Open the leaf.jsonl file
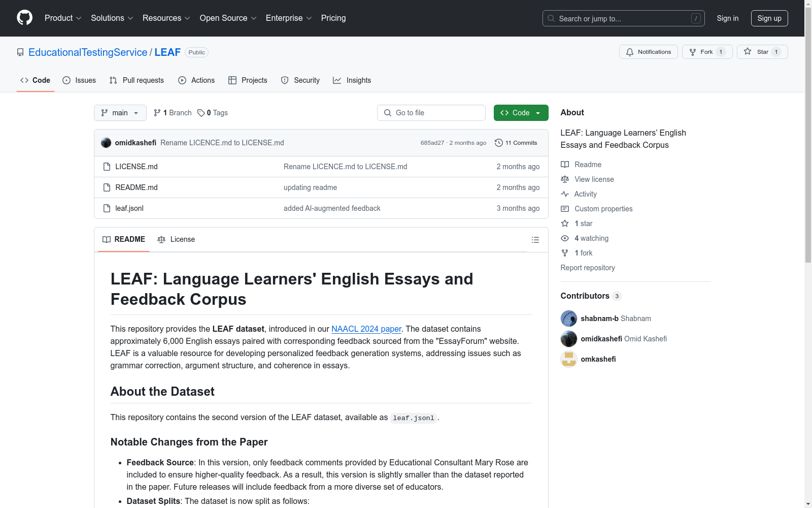The height and width of the screenshot is (508, 812). [129, 208]
